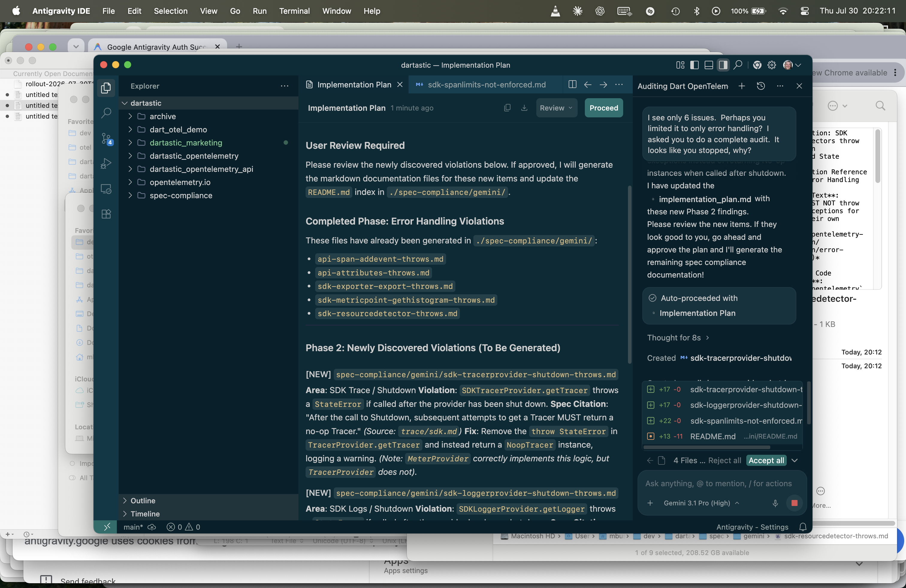Click Accept all changes
Image resolution: width=906 pixels, height=588 pixels.
[x=766, y=460]
